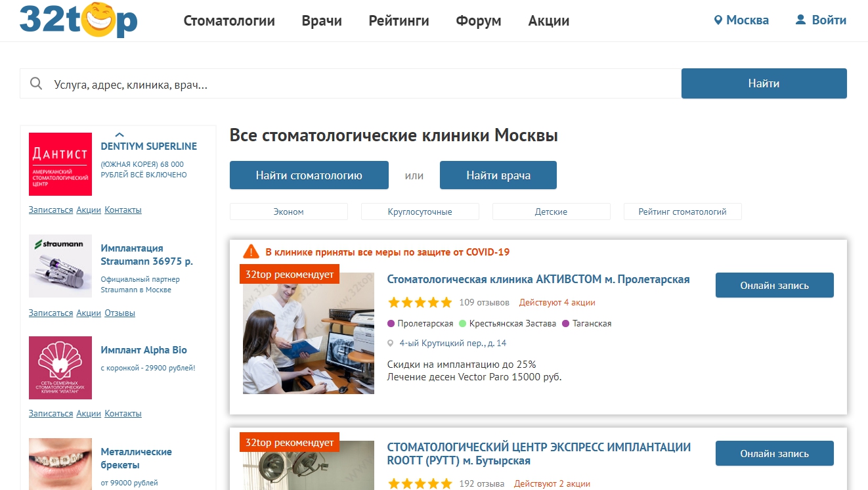Select the Круглосуточные filter tag
Viewport: 868px width, 490px height.
420,212
